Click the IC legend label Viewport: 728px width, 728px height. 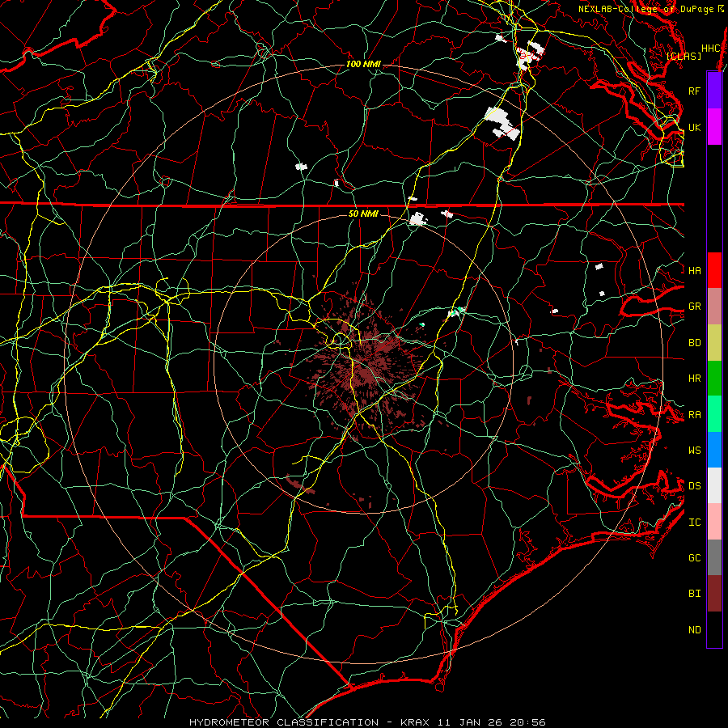point(694,522)
